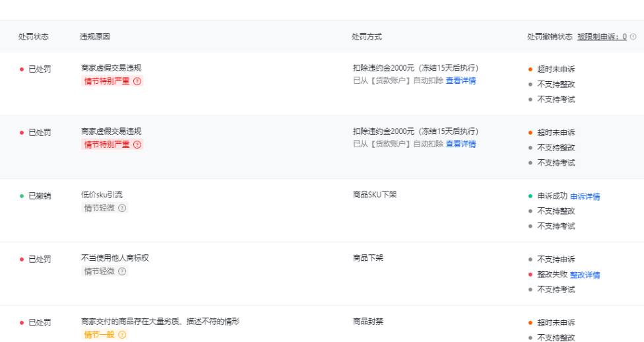644x342 pixels.
Task: Click the orange 情节一般 severity tag
Action: click(x=99, y=335)
